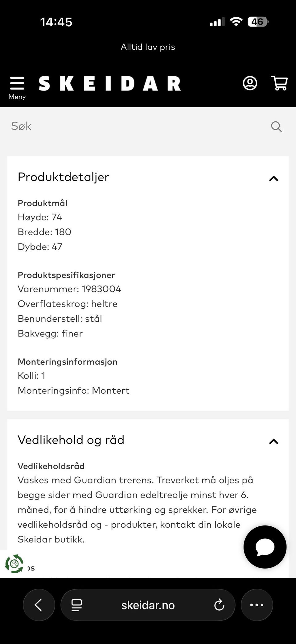This screenshot has width=296, height=644.
Task: Collapse the Produktdetaljer section chevron
Action: [274, 178]
